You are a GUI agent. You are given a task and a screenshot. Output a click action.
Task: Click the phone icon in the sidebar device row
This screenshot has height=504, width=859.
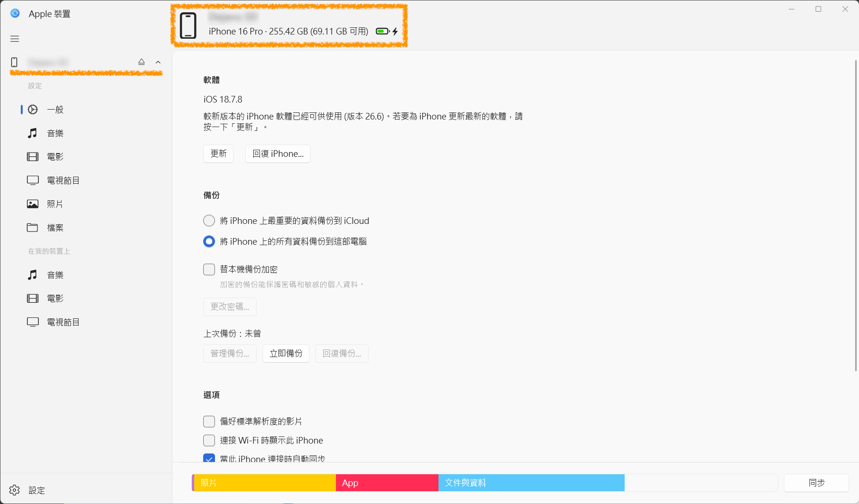point(14,62)
